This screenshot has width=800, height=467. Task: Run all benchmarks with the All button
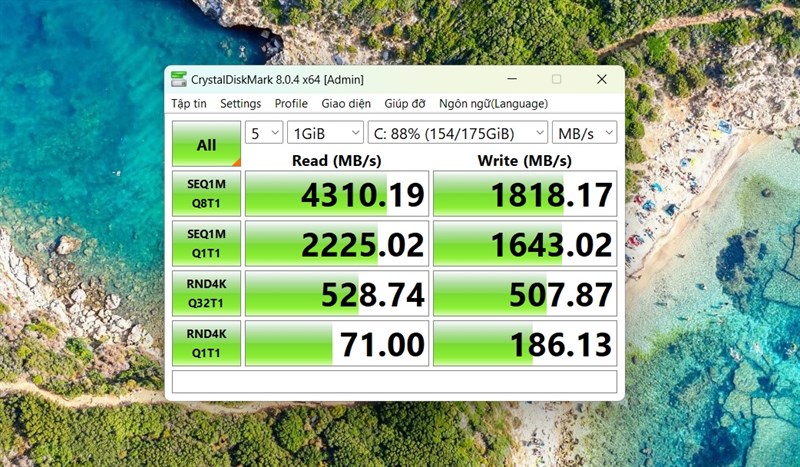click(206, 144)
